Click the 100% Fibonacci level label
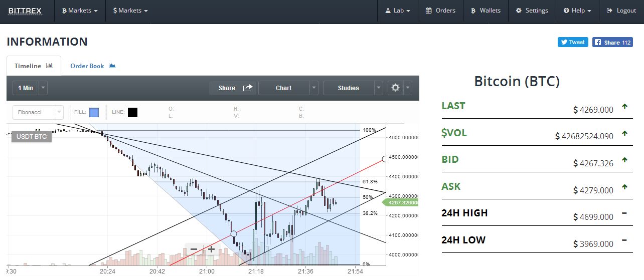Screen dimensions: 644x280 (x=369, y=130)
